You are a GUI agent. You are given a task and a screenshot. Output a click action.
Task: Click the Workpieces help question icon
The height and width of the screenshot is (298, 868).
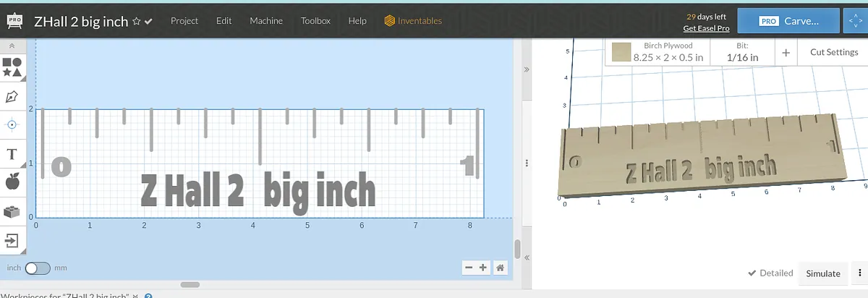148,296
